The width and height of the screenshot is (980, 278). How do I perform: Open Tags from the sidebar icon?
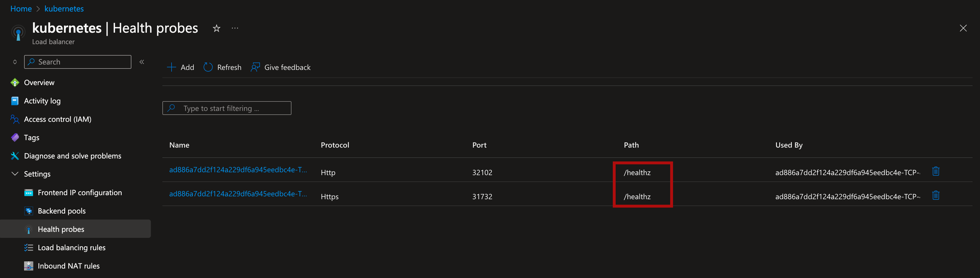coord(14,137)
